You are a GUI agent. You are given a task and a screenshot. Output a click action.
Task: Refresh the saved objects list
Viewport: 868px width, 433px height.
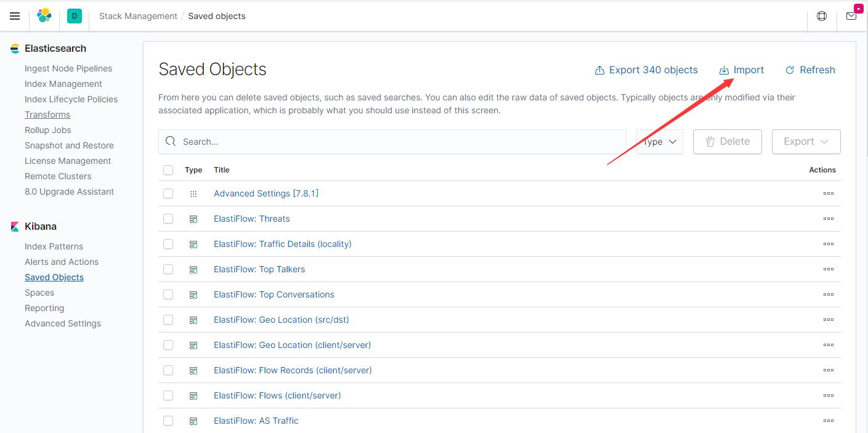810,70
